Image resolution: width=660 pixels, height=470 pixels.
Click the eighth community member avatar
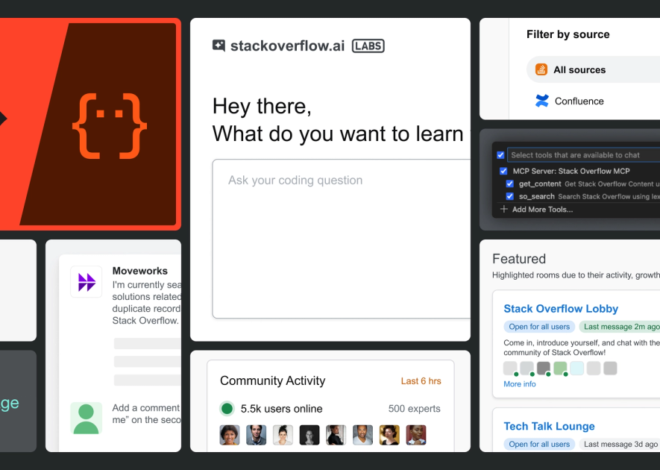pos(416,435)
